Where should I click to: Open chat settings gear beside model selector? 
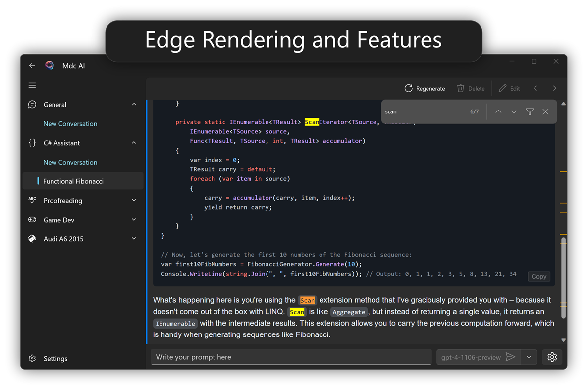tap(552, 357)
